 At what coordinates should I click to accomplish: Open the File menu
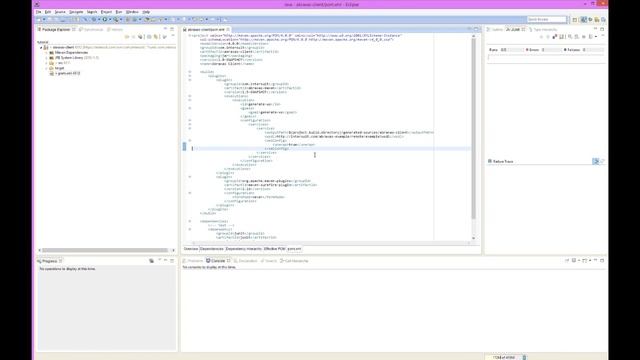(38, 12)
